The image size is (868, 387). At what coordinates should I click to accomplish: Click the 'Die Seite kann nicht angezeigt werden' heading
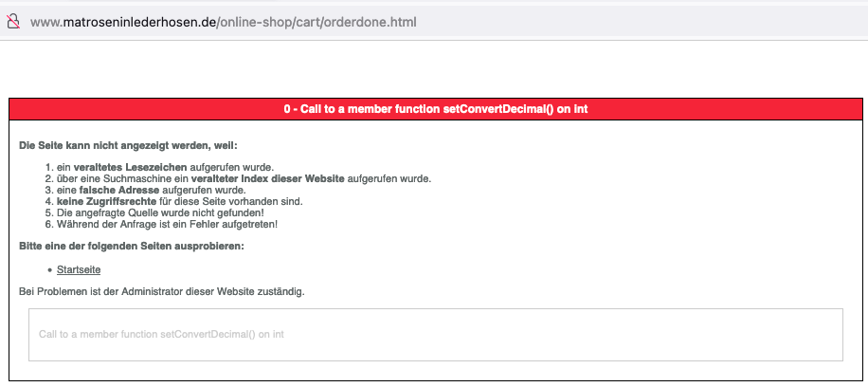coord(128,145)
